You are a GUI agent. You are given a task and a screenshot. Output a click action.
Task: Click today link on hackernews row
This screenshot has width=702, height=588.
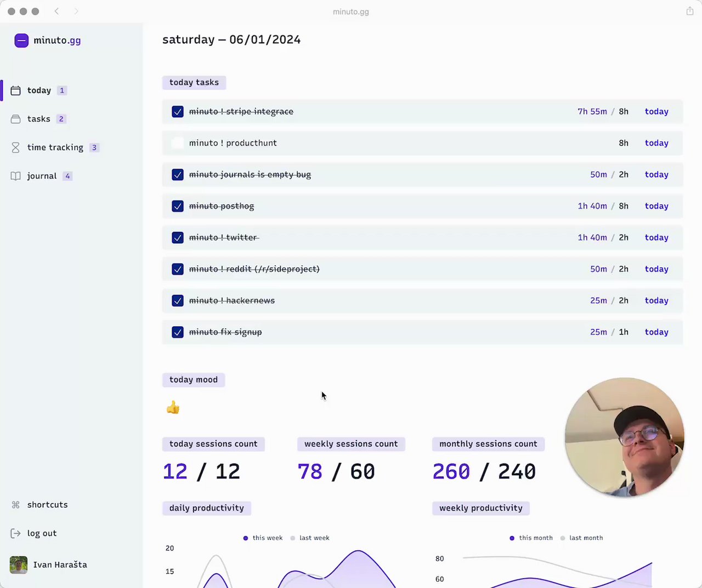pos(656,301)
